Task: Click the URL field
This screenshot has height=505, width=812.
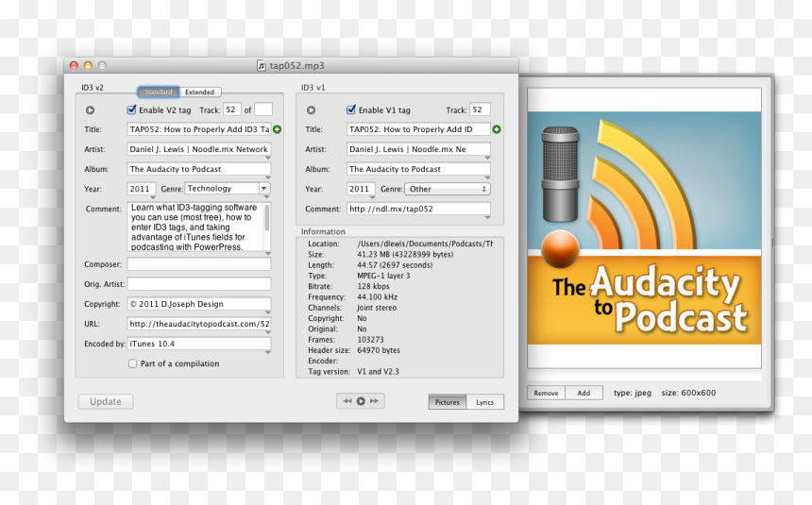Action: pos(199,324)
